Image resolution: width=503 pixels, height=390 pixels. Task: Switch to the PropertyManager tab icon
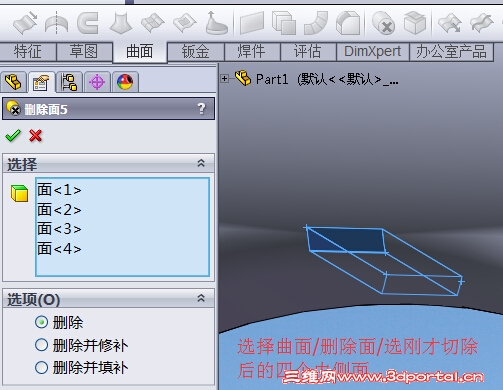point(41,82)
